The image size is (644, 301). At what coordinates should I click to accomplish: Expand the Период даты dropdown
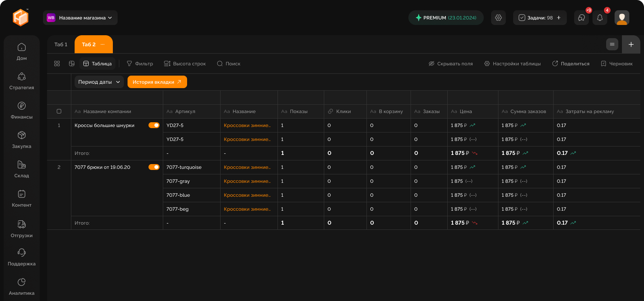99,82
